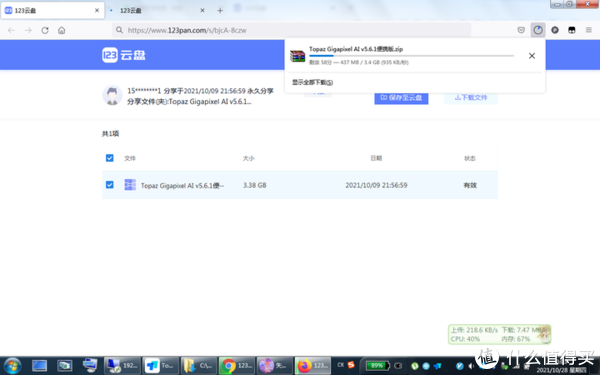Open the Windows Start menu
The width and height of the screenshot is (600, 375).
click(x=12, y=366)
